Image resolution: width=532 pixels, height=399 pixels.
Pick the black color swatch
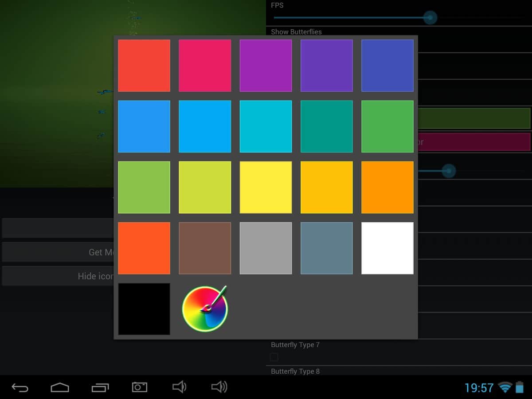coord(144,309)
